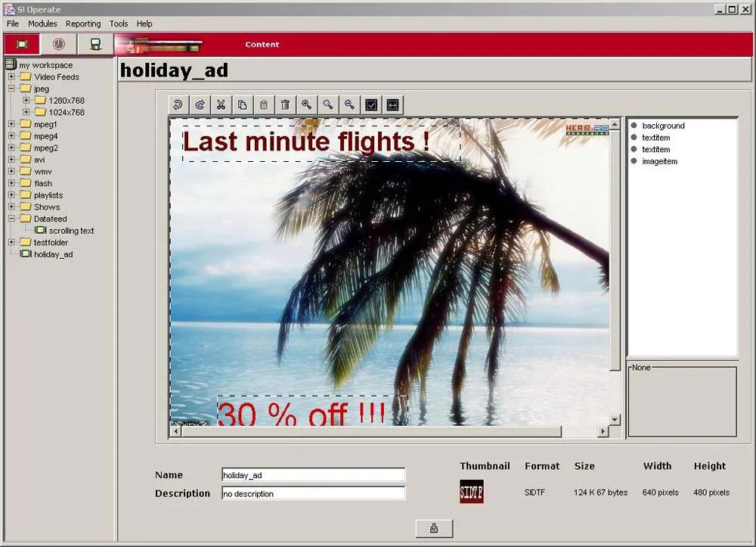Click the zoom in magnifier icon
The height and width of the screenshot is (547, 756).
306,105
